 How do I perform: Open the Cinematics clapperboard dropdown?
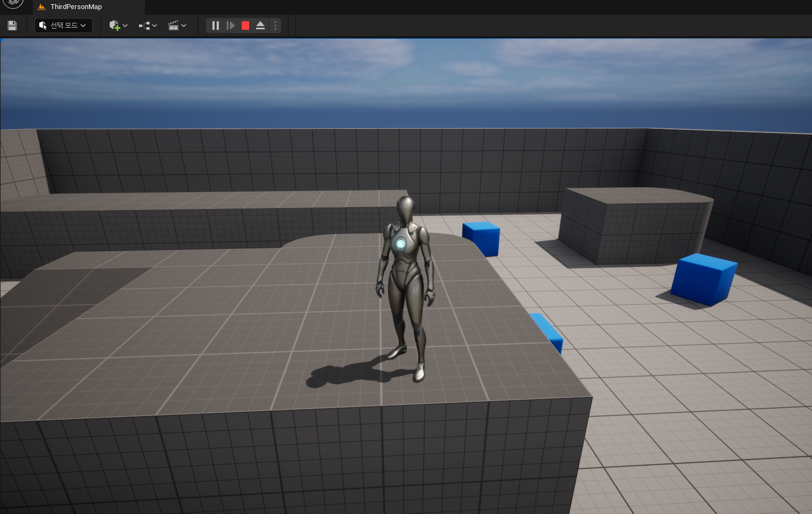pyautogui.click(x=177, y=26)
